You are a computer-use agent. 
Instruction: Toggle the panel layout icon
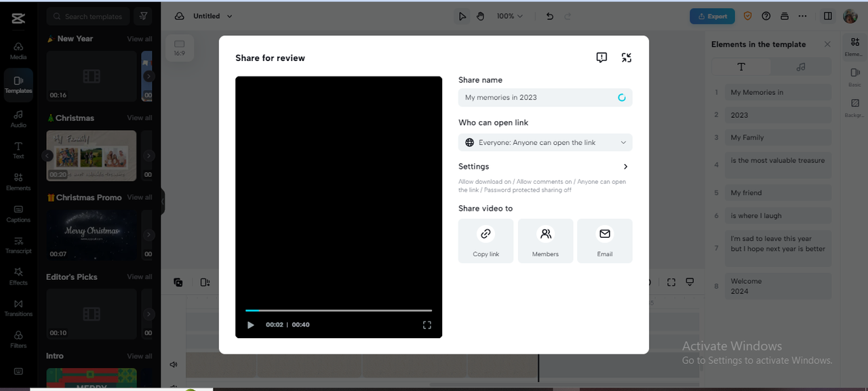pyautogui.click(x=828, y=16)
